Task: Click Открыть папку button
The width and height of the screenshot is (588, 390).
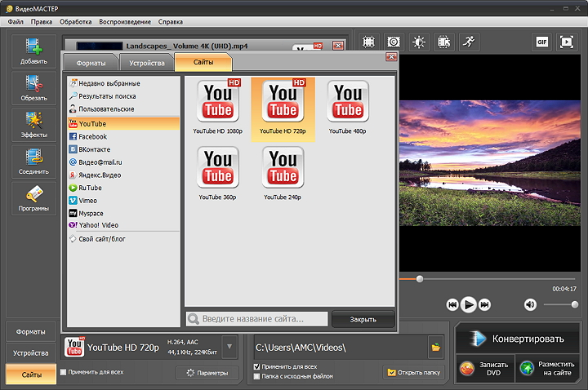Action: 414,372
